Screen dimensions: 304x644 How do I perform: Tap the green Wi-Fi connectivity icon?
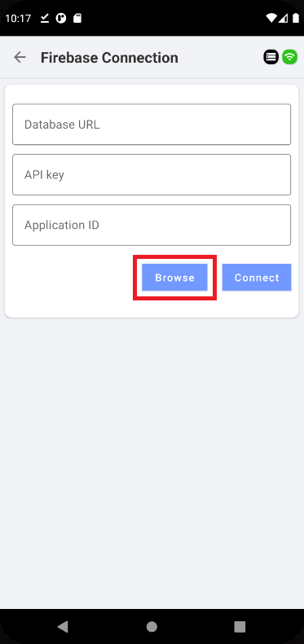pos(289,57)
